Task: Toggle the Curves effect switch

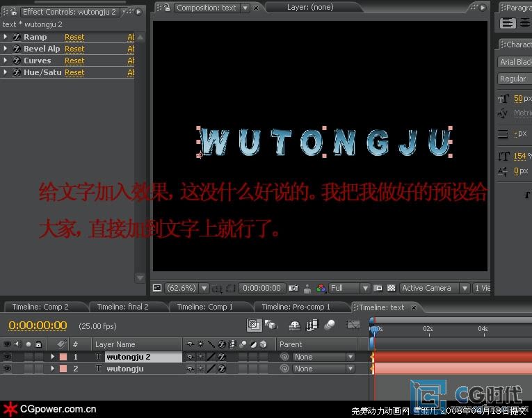Action: pyautogui.click(x=17, y=61)
